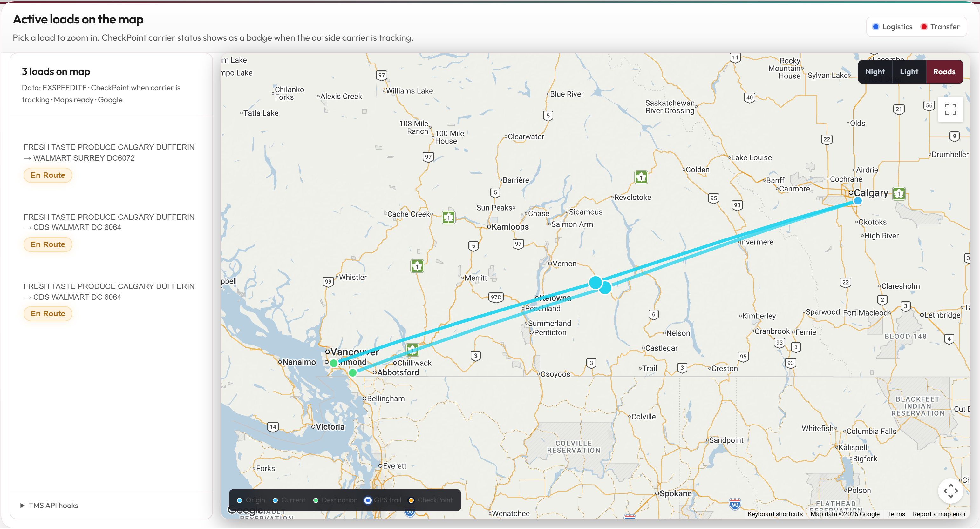Open Keyboard shortcuts on the map
The image size is (980, 529).
(x=775, y=514)
